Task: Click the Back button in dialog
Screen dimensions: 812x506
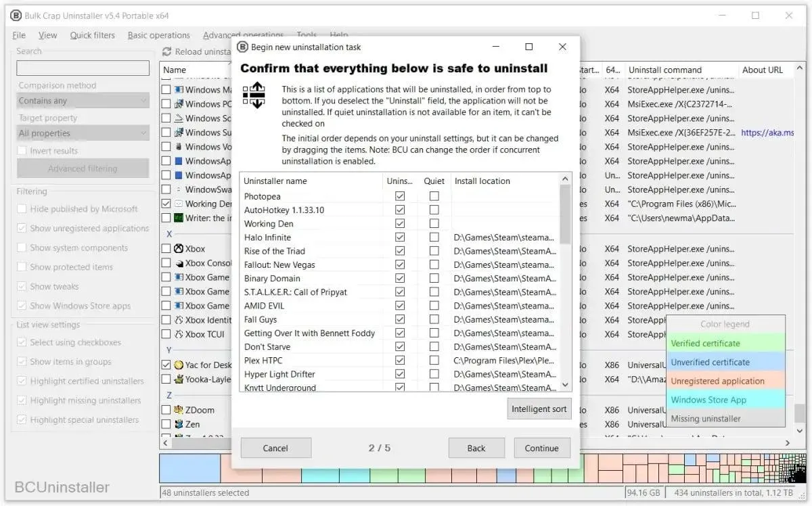Action: tap(476, 448)
